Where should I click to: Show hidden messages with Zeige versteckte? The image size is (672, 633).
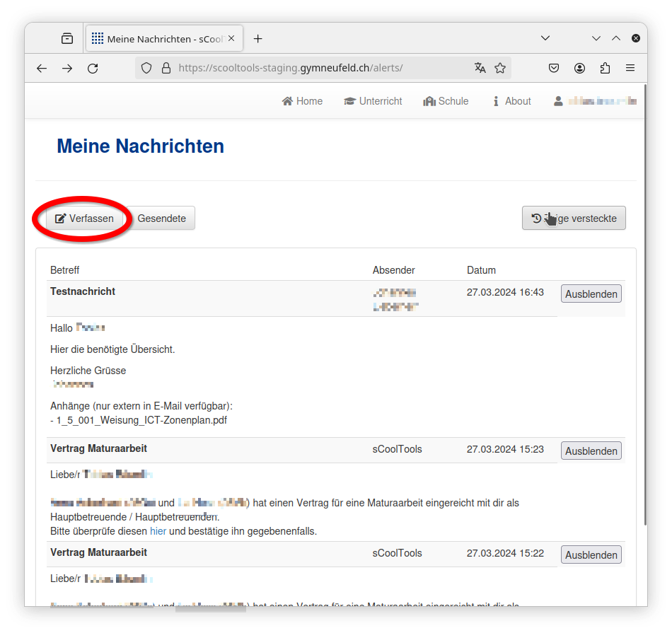pos(574,219)
